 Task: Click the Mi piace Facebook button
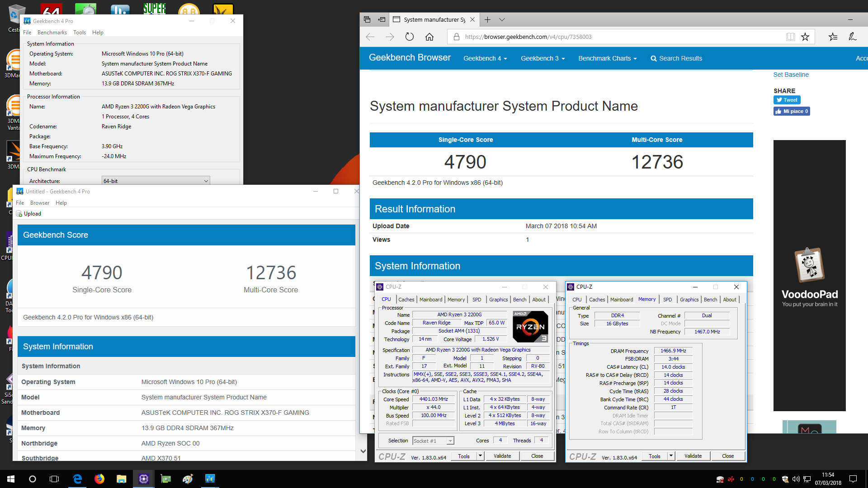pyautogui.click(x=792, y=111)
